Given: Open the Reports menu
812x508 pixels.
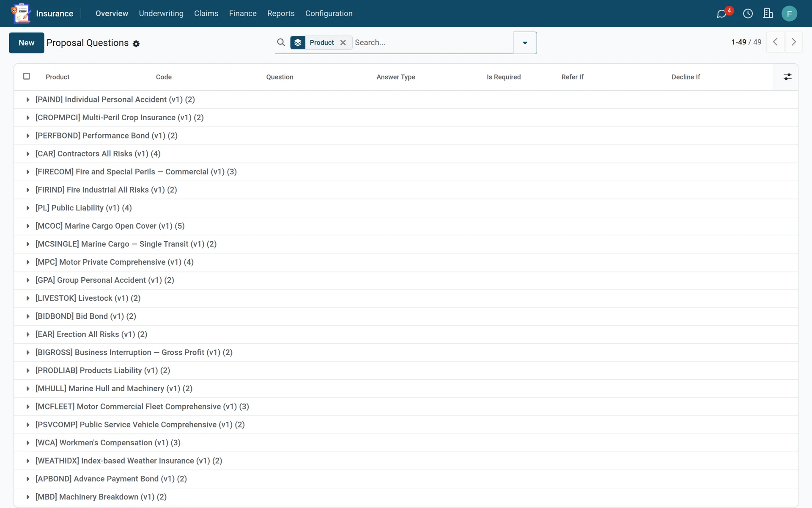Looking at the screenshot, I should 281,14.
